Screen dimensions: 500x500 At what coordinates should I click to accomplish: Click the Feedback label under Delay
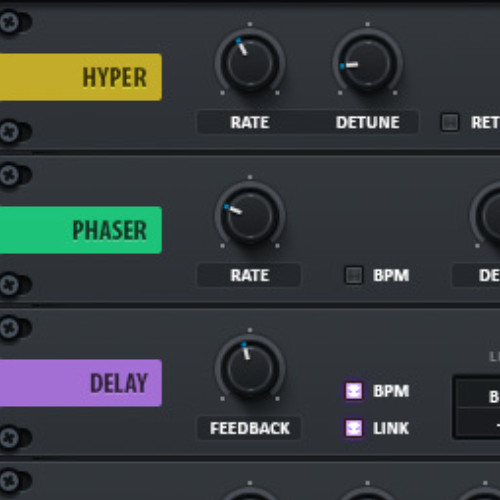250,428
